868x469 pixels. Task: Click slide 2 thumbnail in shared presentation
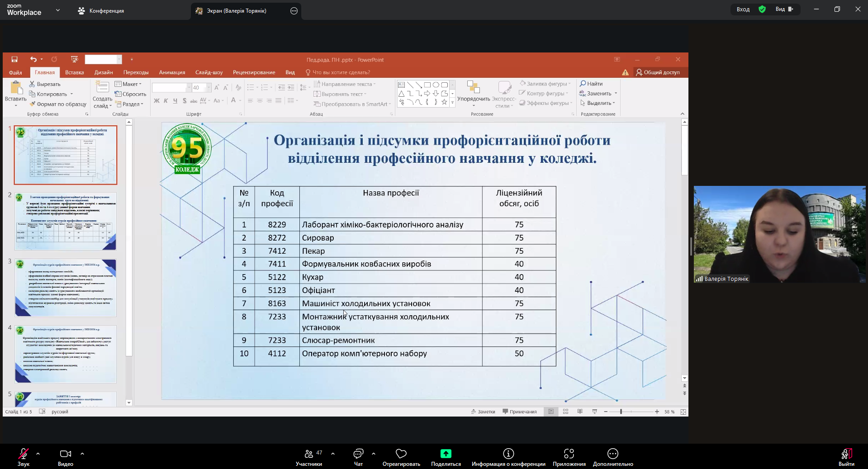click(x=66, y=222)
